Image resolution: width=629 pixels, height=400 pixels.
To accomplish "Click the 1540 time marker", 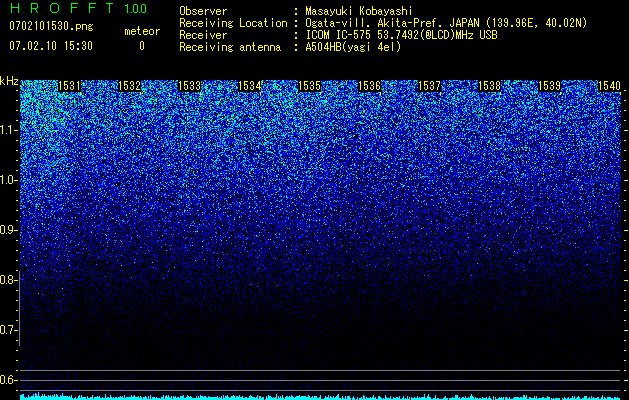I will (x=609, y=86).
